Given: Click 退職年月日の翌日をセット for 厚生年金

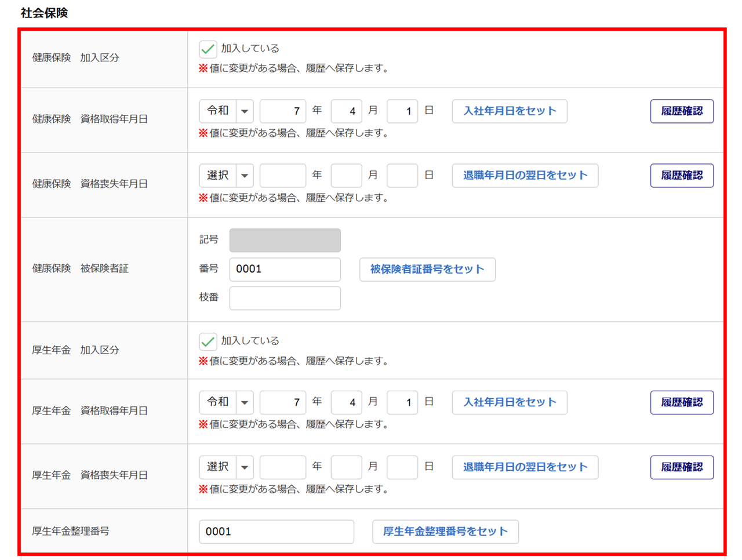Looking at the screenshot, I should tap(525, 467).
